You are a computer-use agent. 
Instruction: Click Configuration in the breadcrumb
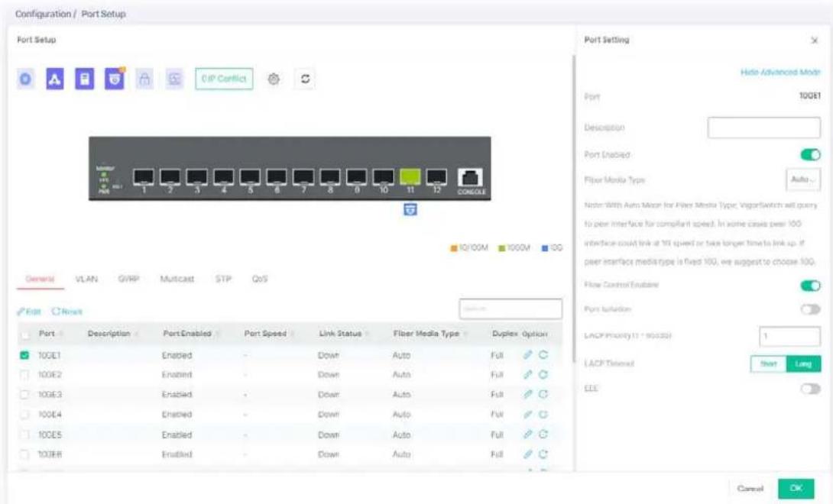(43, 14)
